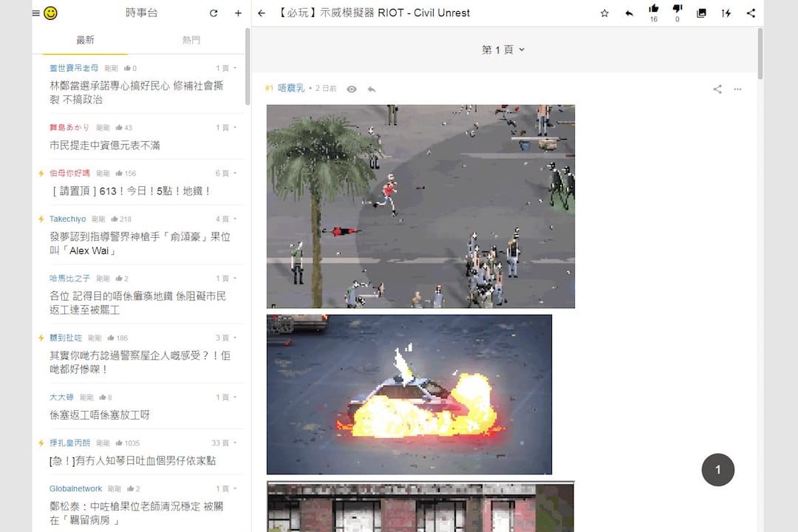Create a new thread with the plus icon
Screen dimensions: 798x532
point(238,13)
